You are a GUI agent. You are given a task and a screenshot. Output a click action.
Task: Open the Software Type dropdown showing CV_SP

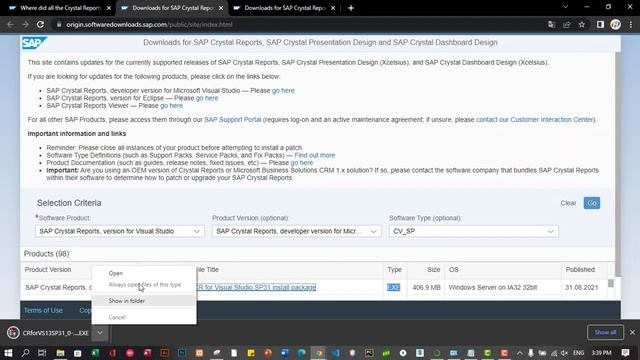pos(473,231)
